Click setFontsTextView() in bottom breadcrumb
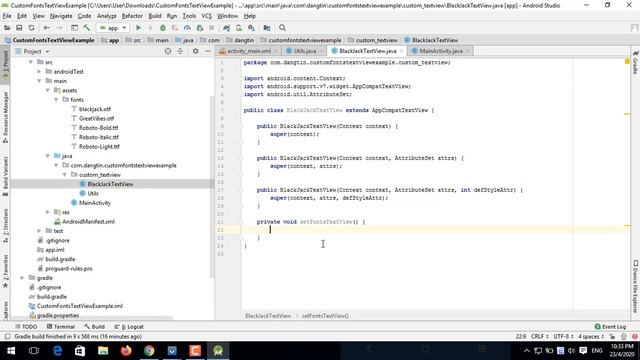This screenshot has height=360, width=640. (x=325, y=316)
